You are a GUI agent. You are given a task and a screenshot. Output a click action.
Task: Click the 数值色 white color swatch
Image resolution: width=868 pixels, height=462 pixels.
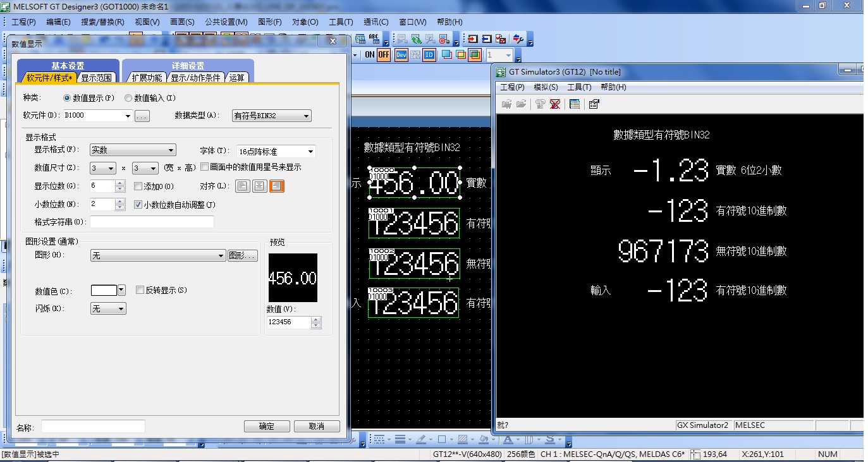[104, 290]
